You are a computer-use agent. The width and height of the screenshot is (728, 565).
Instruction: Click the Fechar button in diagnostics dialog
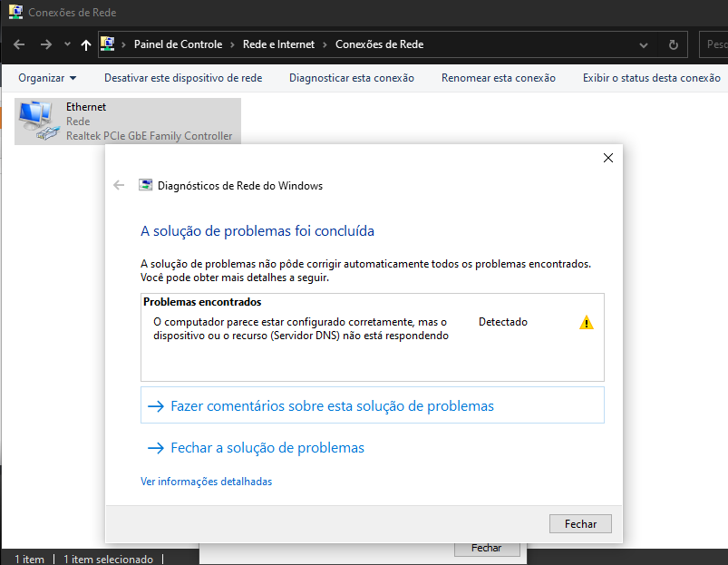click(580, 523)
